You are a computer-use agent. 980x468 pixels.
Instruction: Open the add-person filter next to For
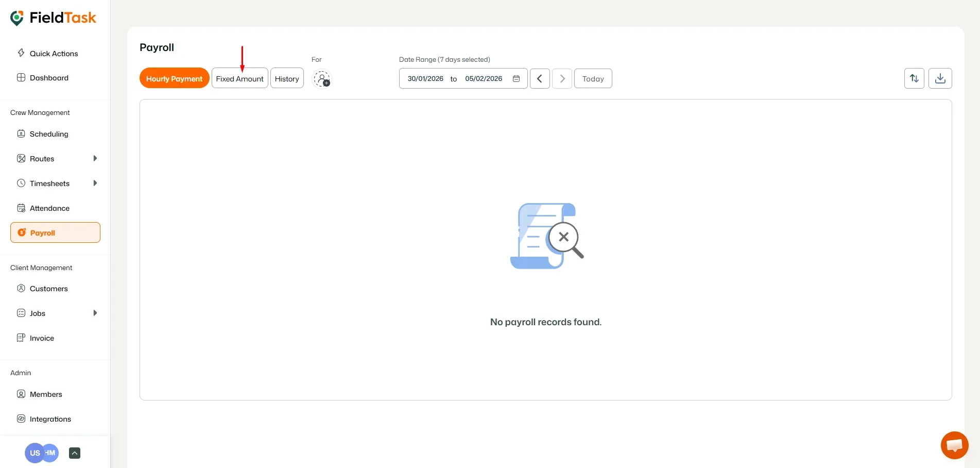point(322,79)
